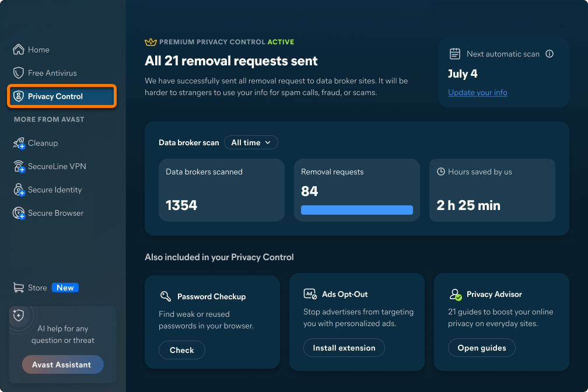Click the Removal requests count 84
The image size is (588, 392).
coord(309,191)
